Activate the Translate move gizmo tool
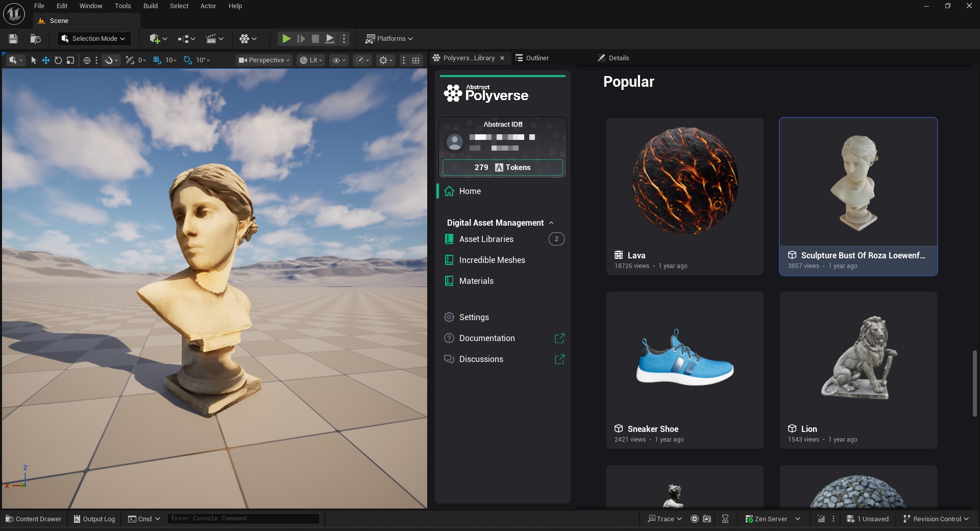Viewport: 980px width, 531px height. click(x=46, y=60)
